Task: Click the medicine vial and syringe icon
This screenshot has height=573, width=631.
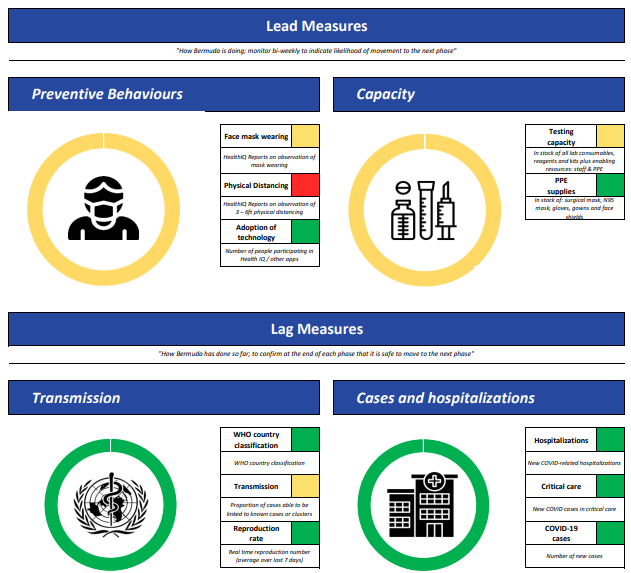Action: (x=423, y=210)
